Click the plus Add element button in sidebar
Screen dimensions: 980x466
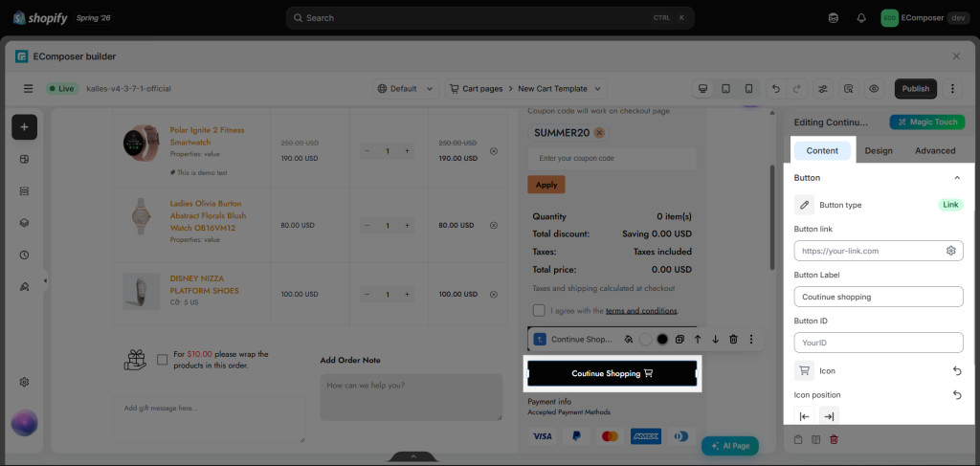tap(24, 127)
